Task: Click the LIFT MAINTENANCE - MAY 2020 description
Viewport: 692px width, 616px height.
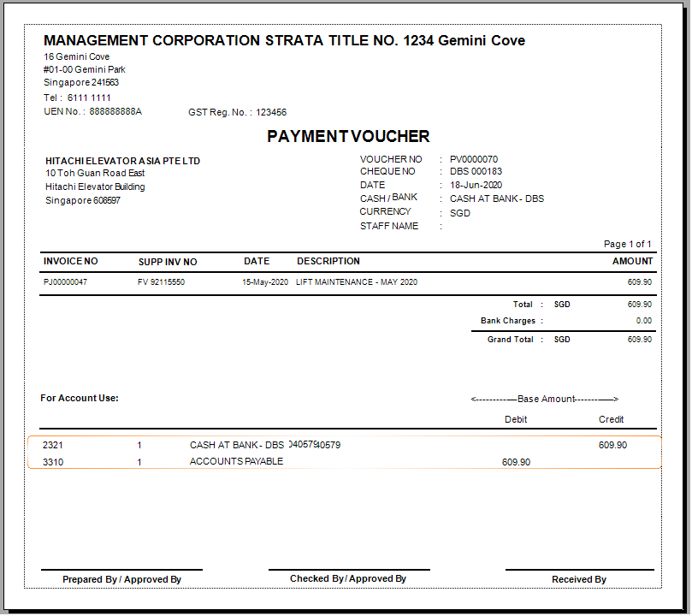Action: (357, 282)
